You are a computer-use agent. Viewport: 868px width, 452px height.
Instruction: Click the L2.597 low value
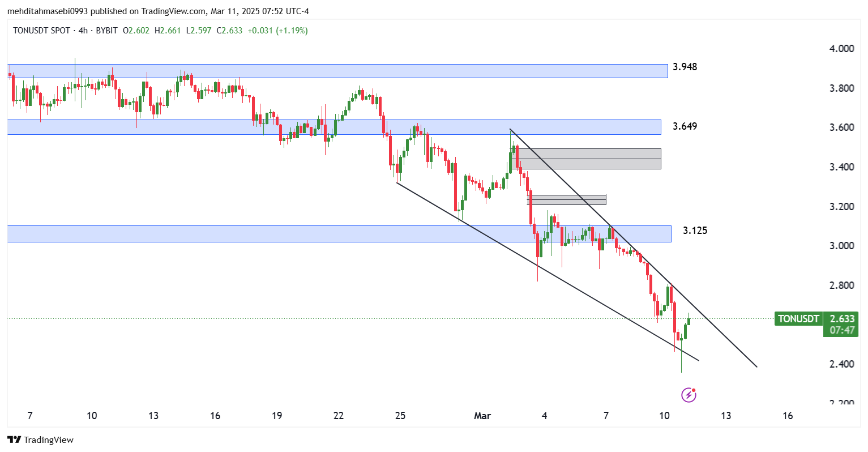pyautogui.click(x=199, y=31)
